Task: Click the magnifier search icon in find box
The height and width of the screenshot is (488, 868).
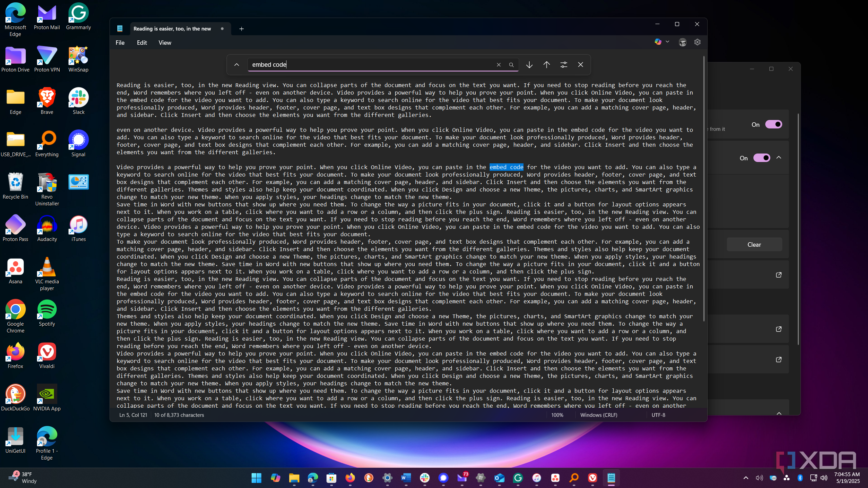Action: click(511, 65)
